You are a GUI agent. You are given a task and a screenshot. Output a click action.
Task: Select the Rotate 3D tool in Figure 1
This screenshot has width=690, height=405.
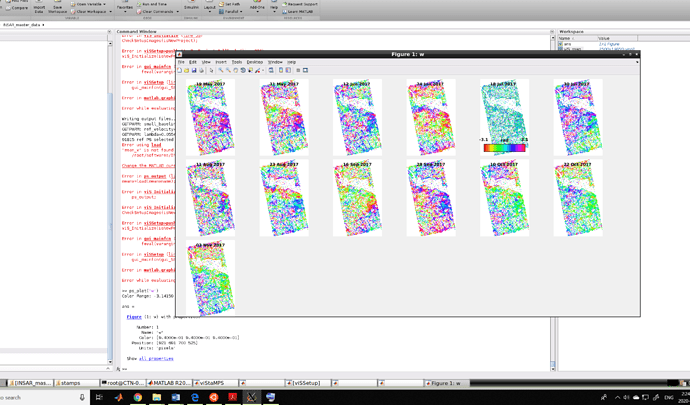coord(243,70)
